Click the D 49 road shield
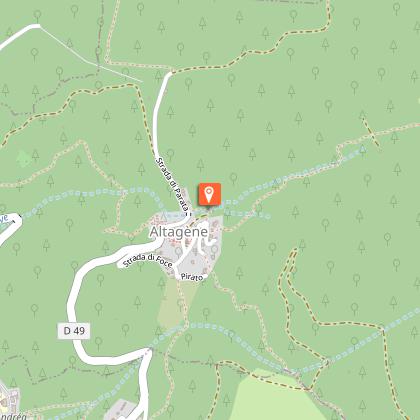This screenshot has height=420, width=420. (74, 331)
